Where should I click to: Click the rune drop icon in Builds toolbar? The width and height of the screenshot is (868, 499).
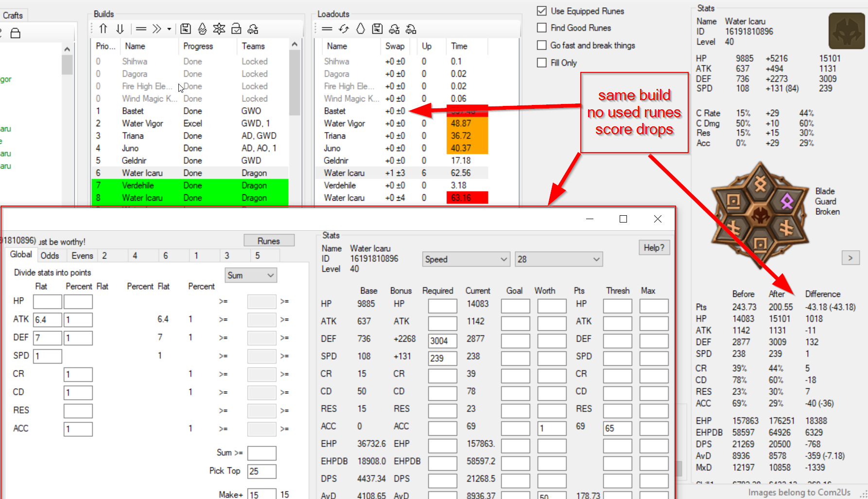point(202,29)
